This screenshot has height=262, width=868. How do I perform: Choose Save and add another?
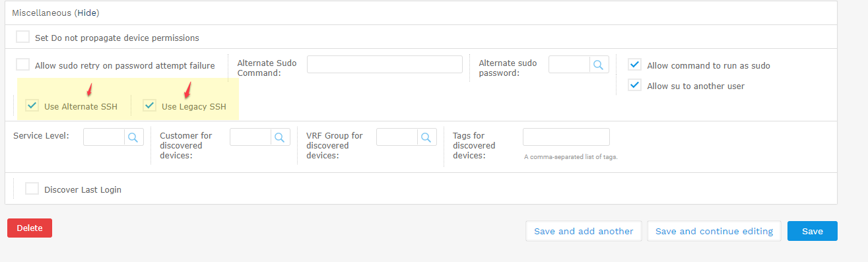pyautogui.click(x=584, y=231)
